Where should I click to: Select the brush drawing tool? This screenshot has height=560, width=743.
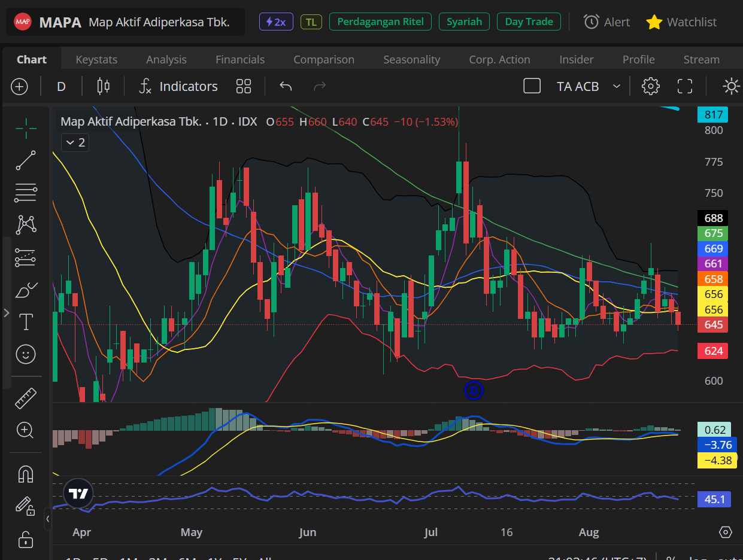[x=26, y=290]
